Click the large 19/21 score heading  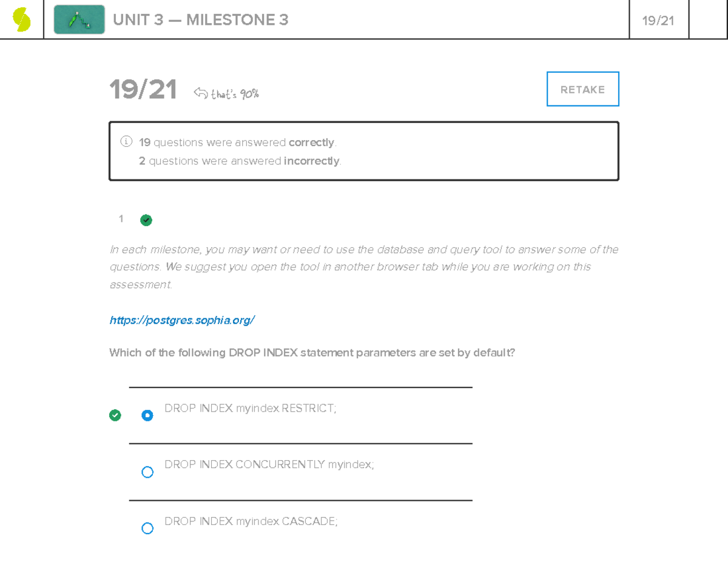143,90
